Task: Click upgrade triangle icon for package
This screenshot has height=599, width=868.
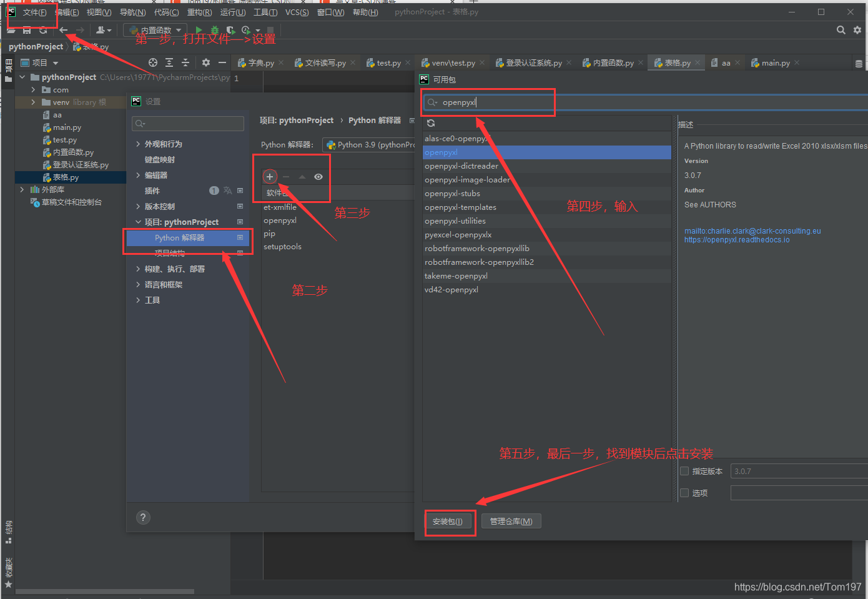Action: click(x=302, y=177)
